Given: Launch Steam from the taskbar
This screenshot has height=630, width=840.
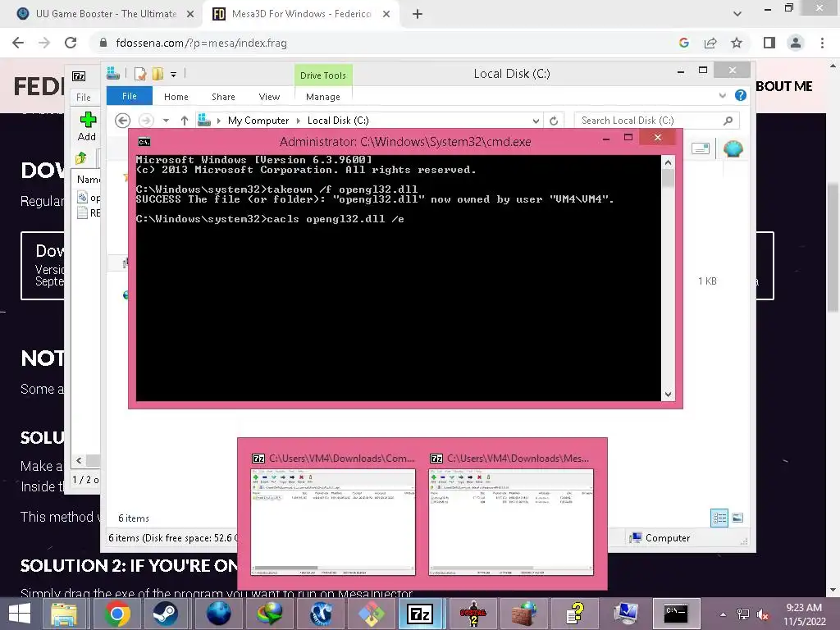Looking at the screenshot, I should (x=165, y=614).
